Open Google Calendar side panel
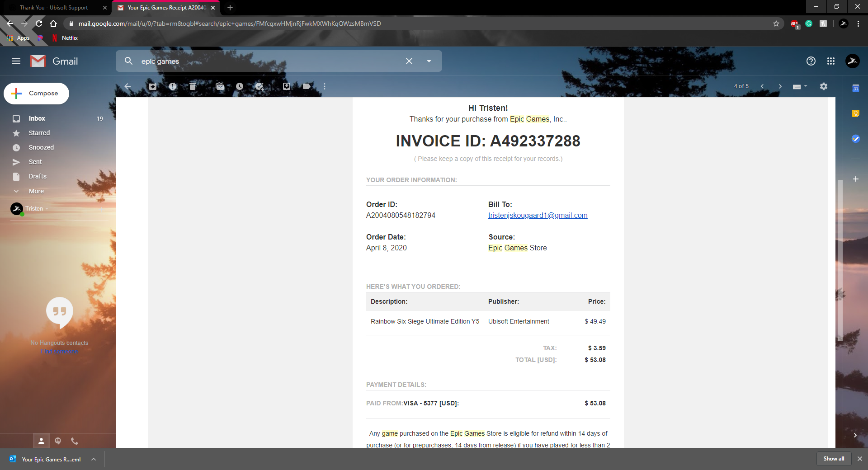The height and width of the screenshot is (470, 868). [x=855, y=88]
